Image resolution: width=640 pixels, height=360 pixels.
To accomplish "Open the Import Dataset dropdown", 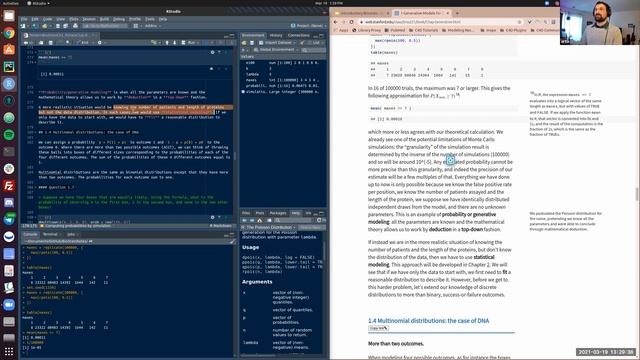I will (278, 42).
